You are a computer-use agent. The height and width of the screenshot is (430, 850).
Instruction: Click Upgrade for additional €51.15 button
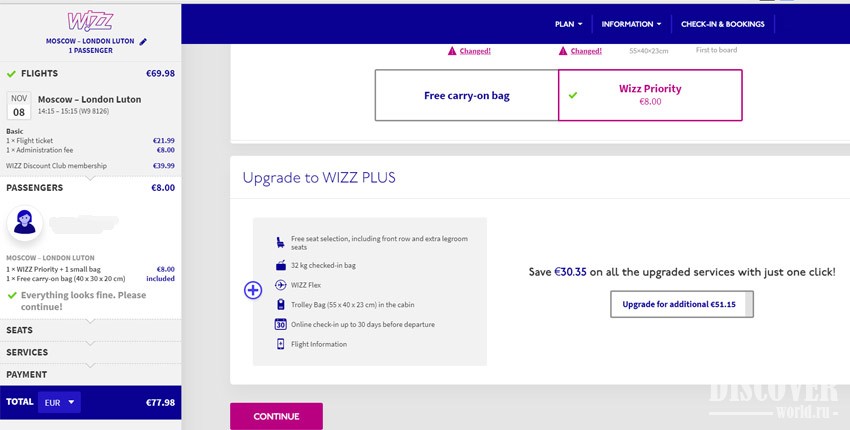tap(682, 304)
